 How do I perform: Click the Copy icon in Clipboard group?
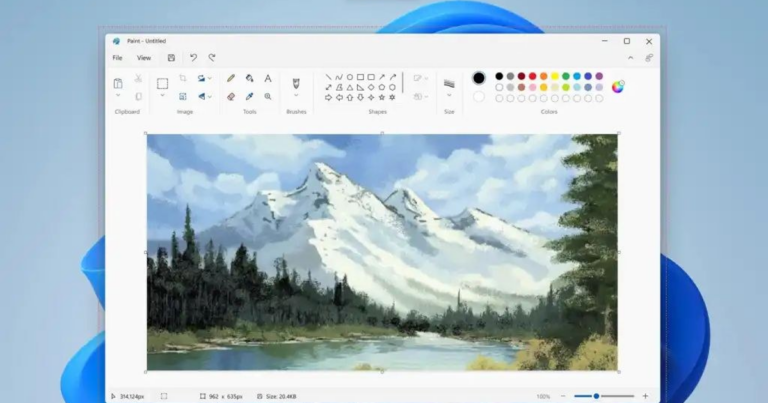(x=139, y=96)
